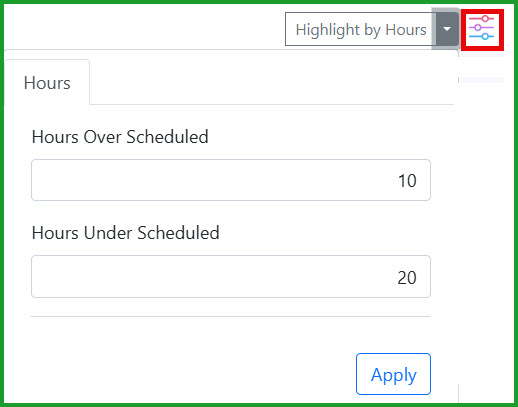This screenshot has height=407, width=518.
Task: Click the dropdown caret beside Highlight by Hours
Action: pos(447,29)
